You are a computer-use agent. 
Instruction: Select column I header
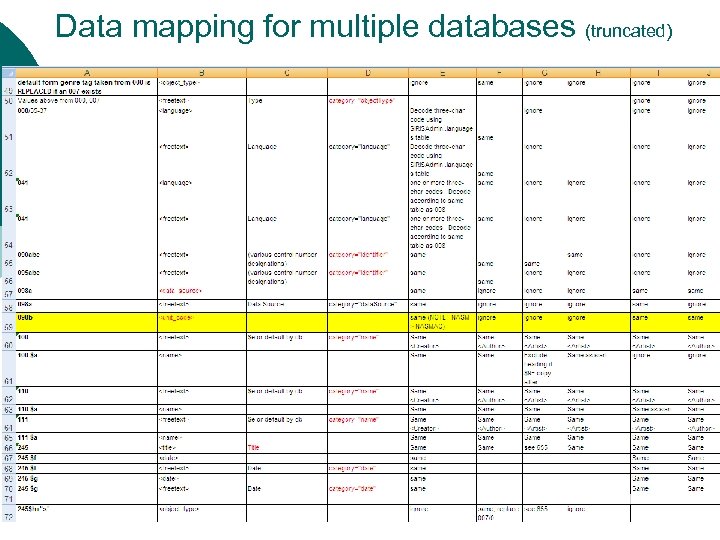[x=658, y=73]
